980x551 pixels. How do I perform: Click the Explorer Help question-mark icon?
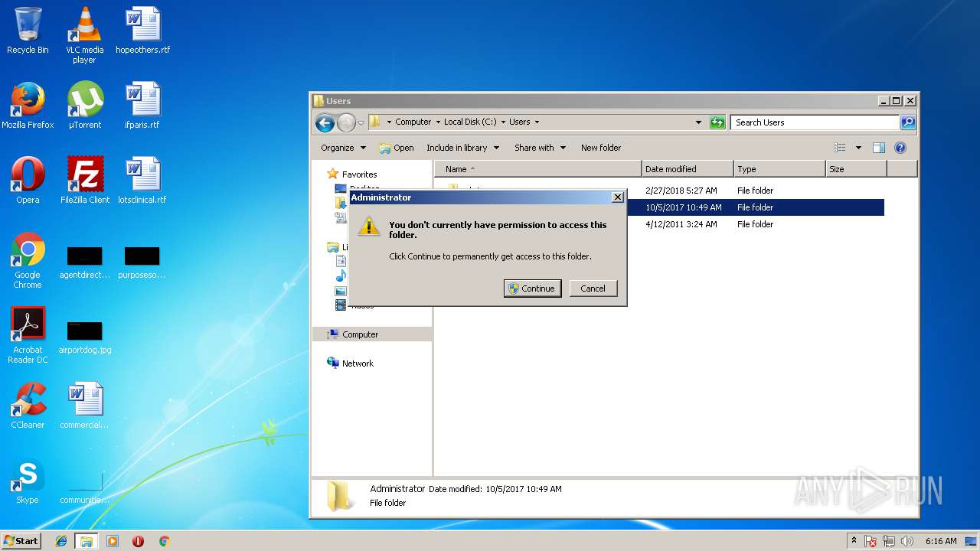coord(900,148)
